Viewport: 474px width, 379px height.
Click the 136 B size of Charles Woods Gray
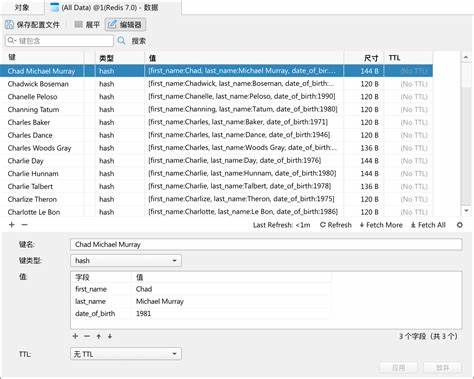coord(369,148)
